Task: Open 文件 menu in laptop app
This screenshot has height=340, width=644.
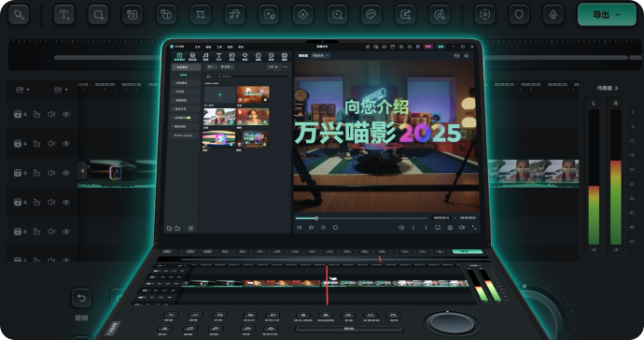Action: pos(197,47)
